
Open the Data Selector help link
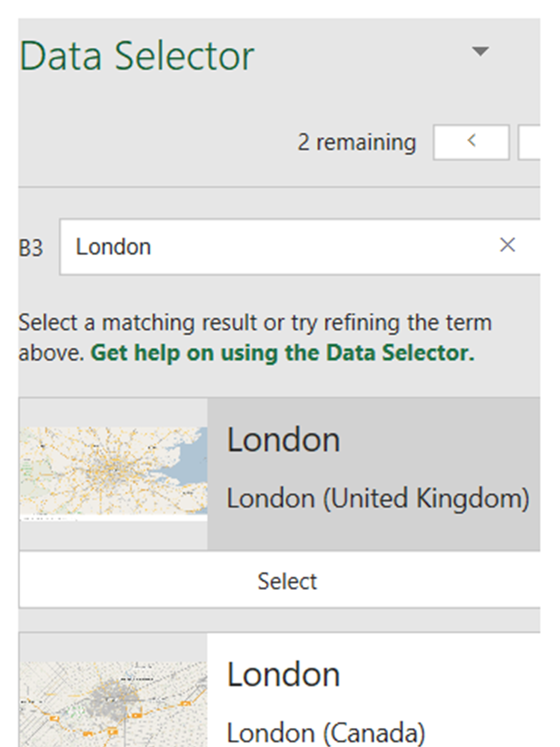click(282, 353)
